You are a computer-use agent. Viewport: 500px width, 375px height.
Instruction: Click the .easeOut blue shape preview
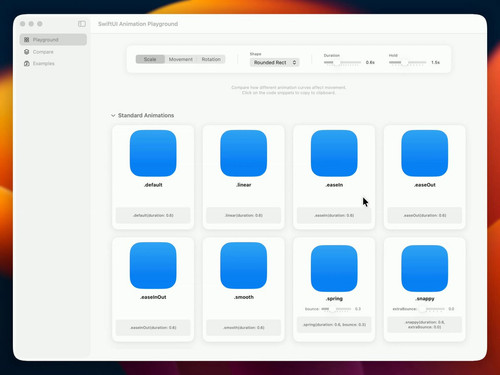tap(425, 153)
